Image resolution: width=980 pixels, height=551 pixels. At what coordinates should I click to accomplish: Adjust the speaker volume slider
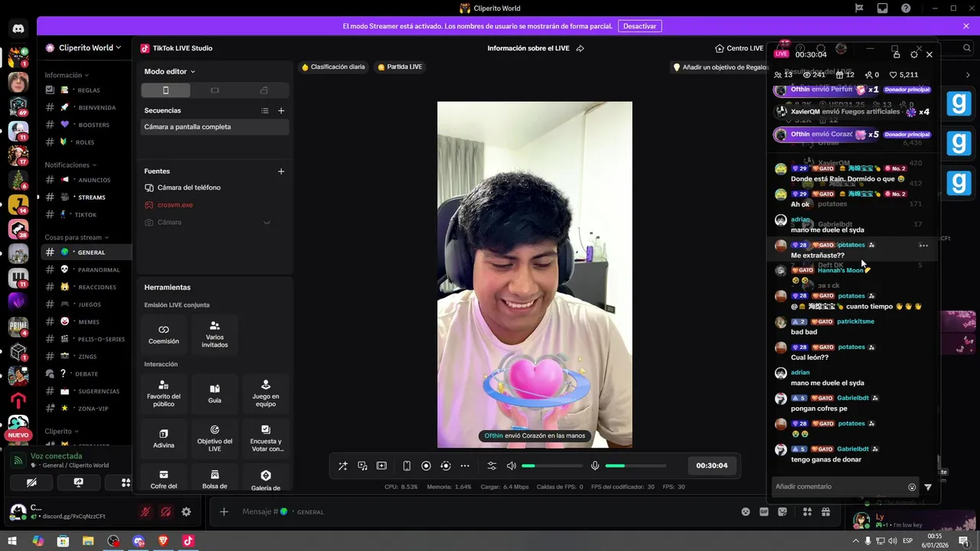(x=551, y=465)
